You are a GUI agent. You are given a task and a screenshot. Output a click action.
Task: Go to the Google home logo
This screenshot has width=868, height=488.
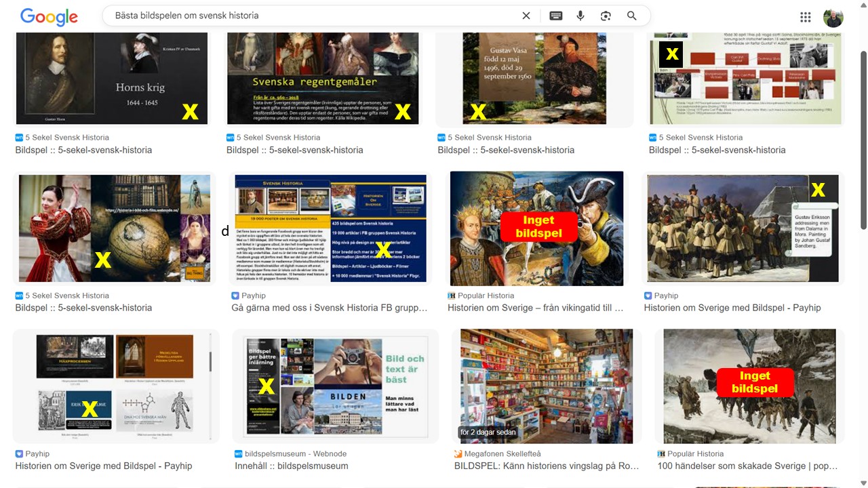tap(49, 16)
